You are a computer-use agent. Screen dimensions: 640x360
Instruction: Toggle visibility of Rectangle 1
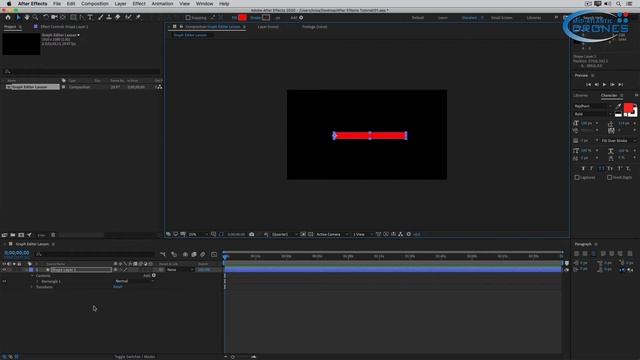tap(4, 281)
